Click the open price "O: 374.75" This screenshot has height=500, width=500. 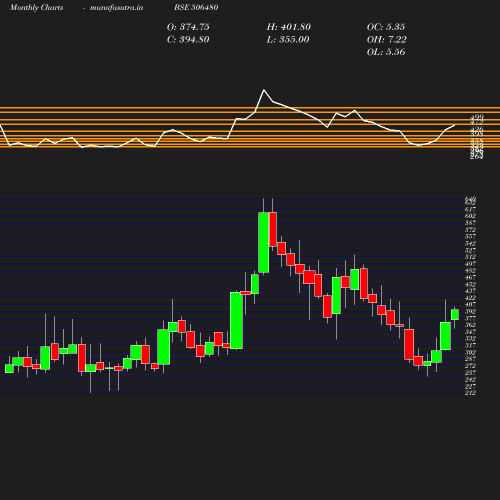188,27
